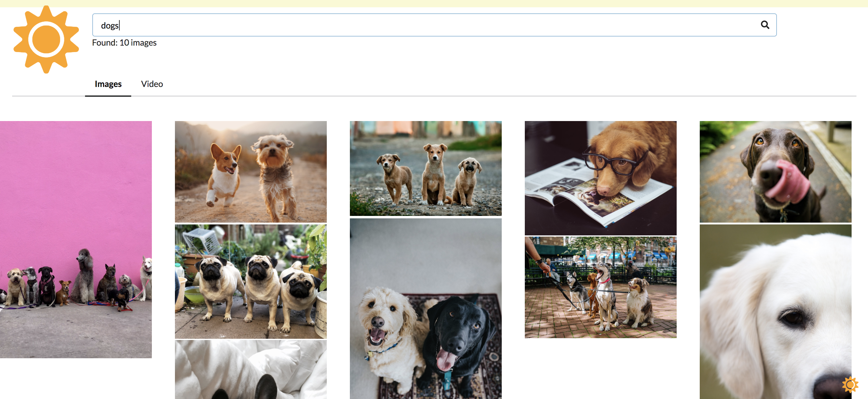Focus the search field containing dogs
Viewport: 868px width, 399px height.
pos(404,25)
